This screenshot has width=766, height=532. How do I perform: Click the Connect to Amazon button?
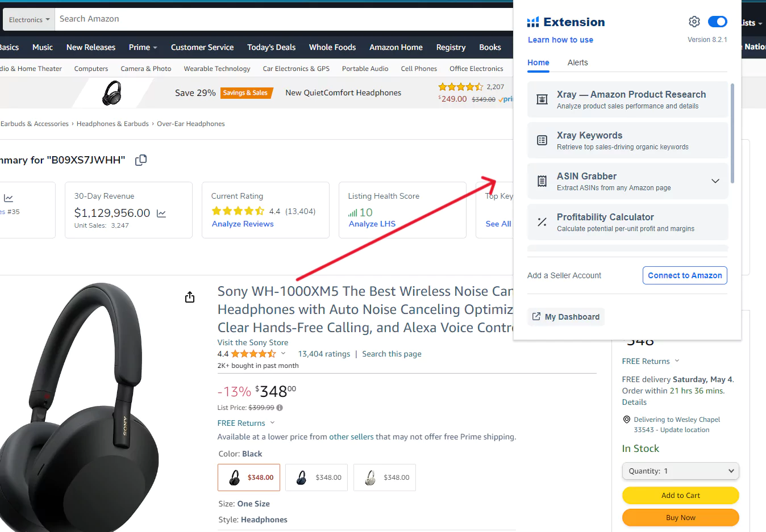coord(685,275)
